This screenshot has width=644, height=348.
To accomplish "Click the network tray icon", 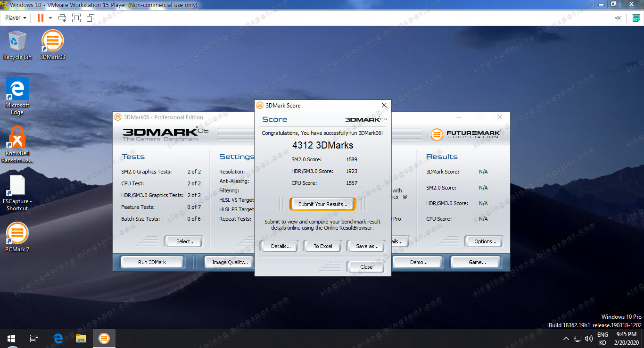I will (x=578, y=339).
